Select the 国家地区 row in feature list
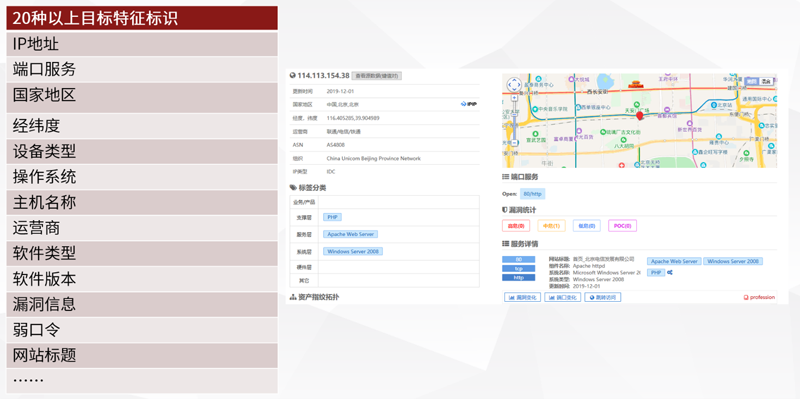This screenshot has width=800, height=399. (x=142, y=97)
